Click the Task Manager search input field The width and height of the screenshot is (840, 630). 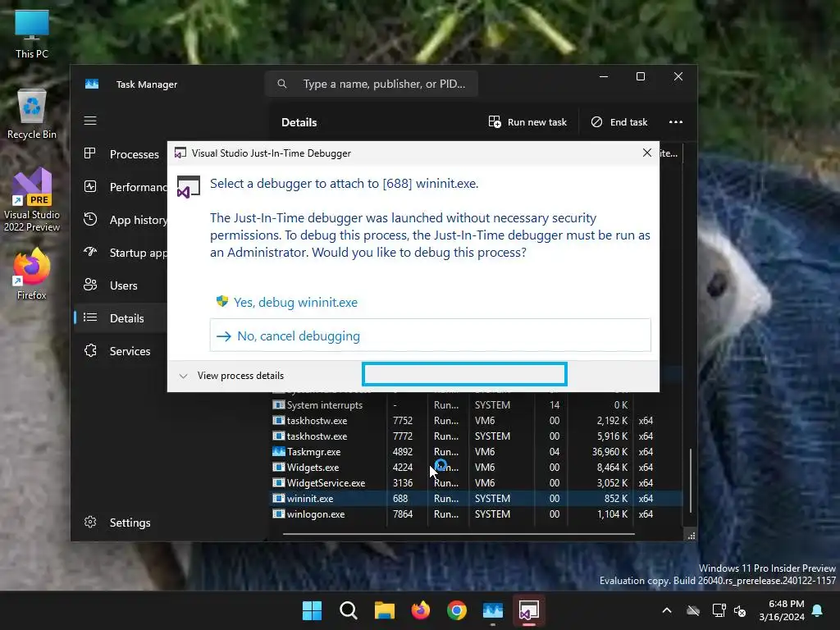(x=372, y=84)
